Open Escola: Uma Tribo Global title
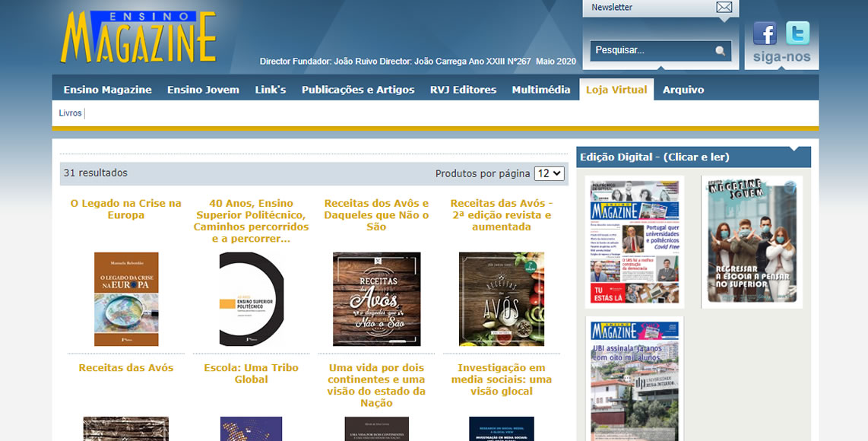868x441 pixels. [252, 373]
